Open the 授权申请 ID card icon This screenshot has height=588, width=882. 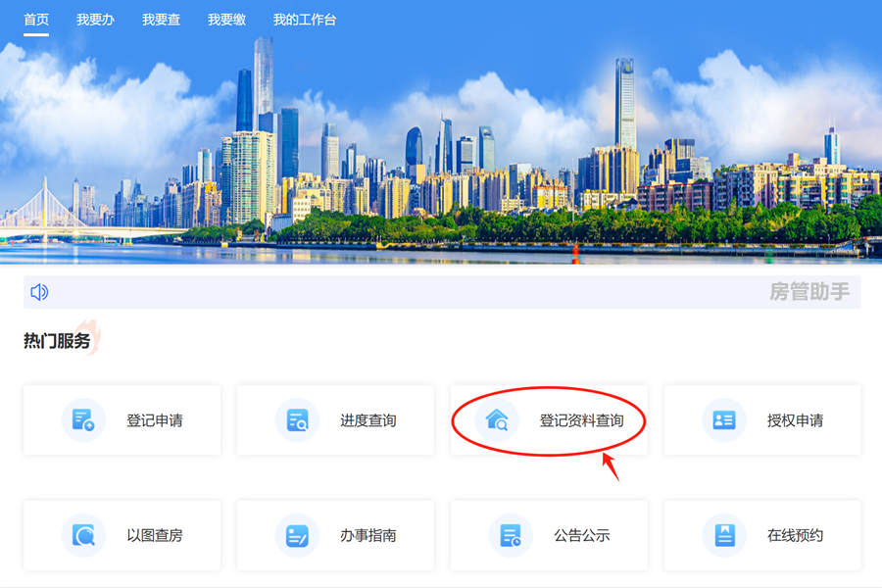tap(722, 419)
